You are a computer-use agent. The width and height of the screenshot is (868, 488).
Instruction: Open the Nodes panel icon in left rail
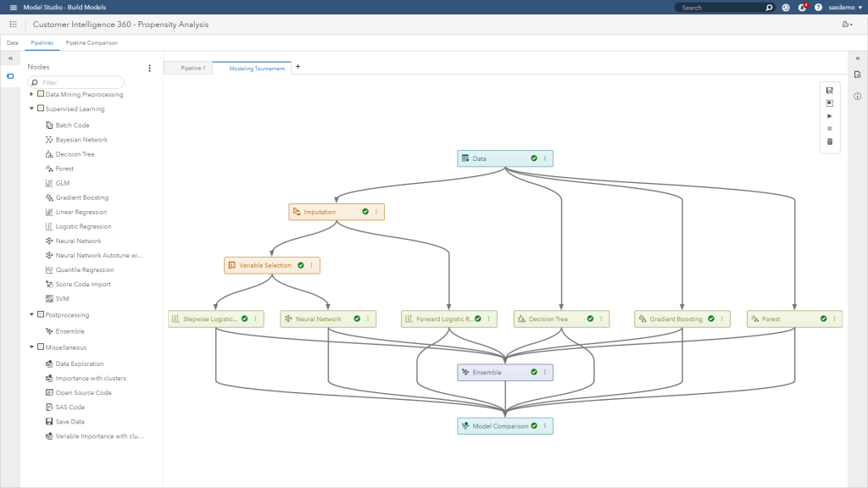coord(10,76)
